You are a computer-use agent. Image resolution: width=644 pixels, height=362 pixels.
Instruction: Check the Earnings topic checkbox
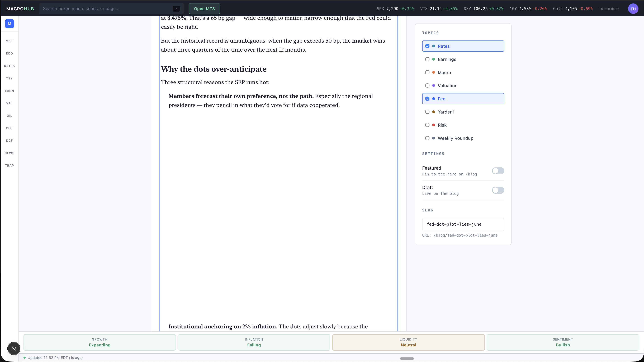pos(427,59)
